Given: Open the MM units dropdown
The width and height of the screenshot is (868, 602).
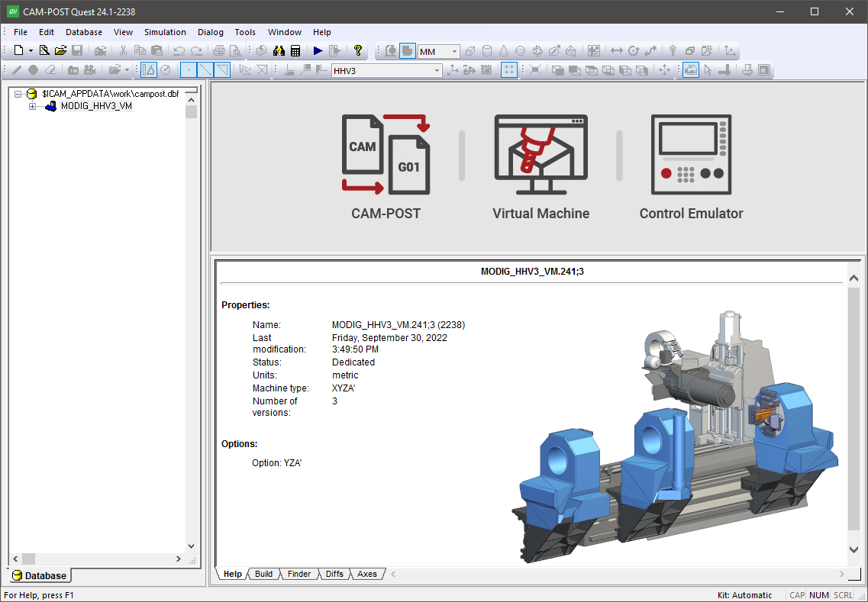Looking at the screenshot, I should (x=454, y=51).
